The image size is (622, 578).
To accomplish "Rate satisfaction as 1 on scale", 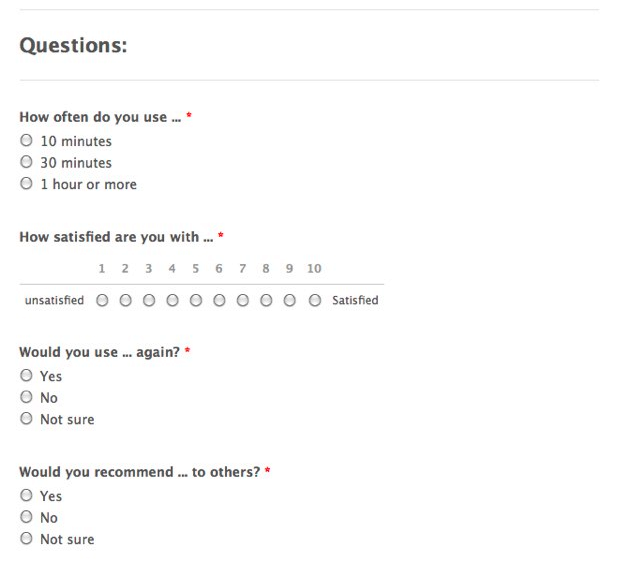I will [102, 300].
